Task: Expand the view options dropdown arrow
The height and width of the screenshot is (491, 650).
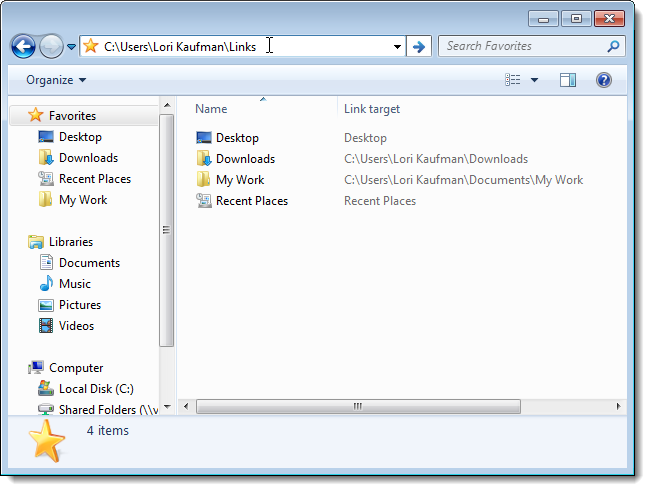Action: pos(534,80)
